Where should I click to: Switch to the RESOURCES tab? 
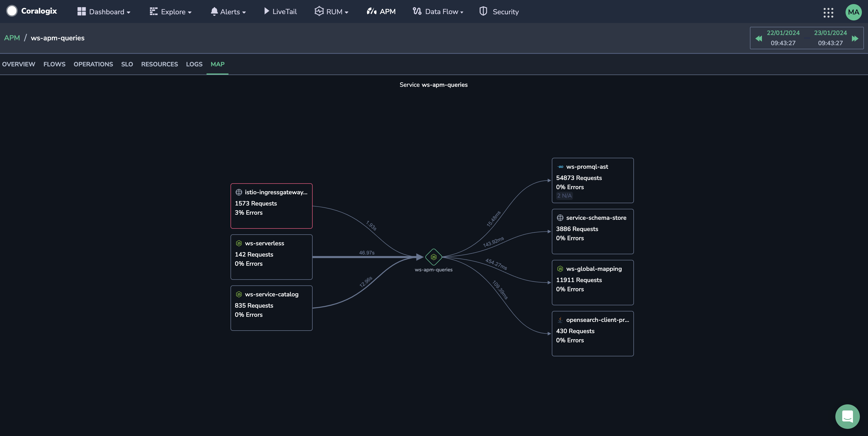(x=159, y=64)
